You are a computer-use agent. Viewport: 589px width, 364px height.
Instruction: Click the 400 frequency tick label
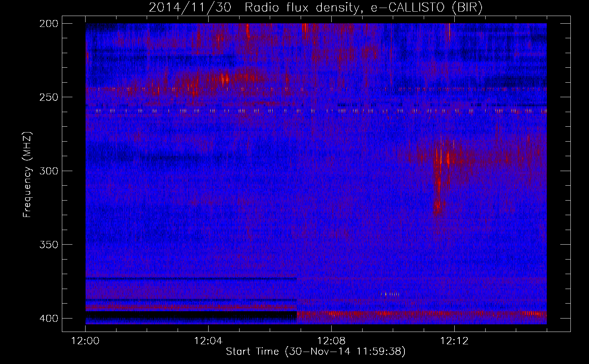click(x=48, y=318)
